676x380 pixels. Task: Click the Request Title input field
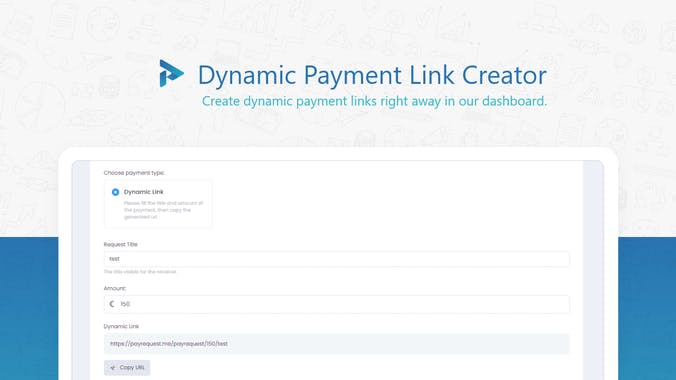(336, 259)
